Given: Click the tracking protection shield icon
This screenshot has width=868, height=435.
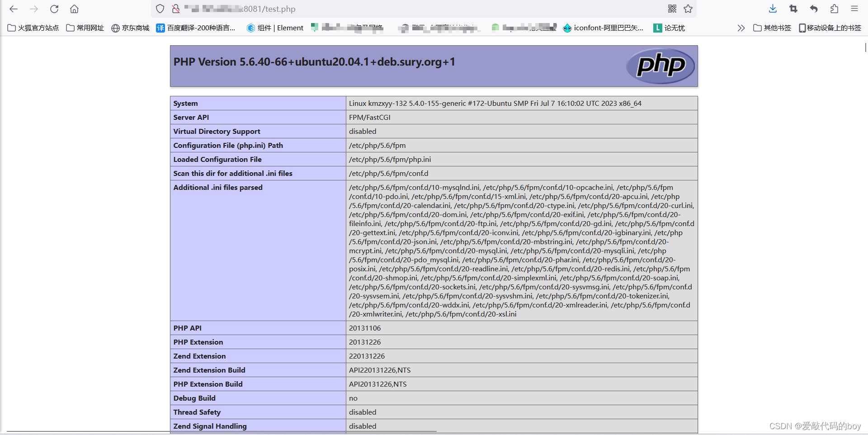Looking at the screenshot, I should point(160,9).
